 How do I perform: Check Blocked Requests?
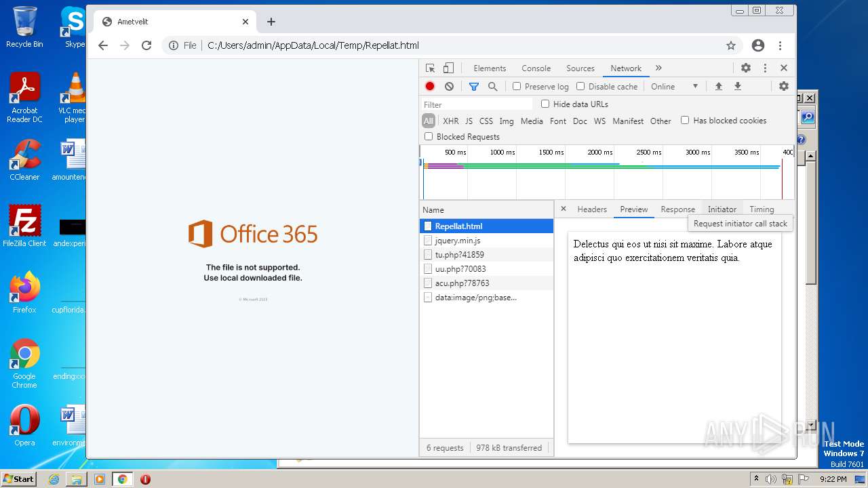coord(429,136)
